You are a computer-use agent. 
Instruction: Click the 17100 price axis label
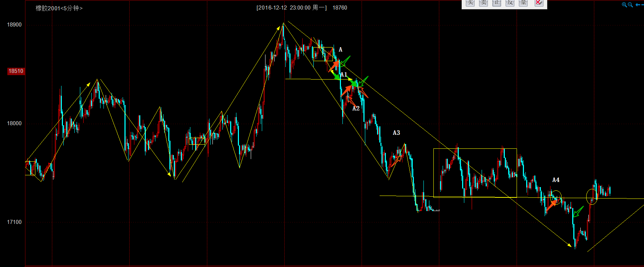click(14, 222)
